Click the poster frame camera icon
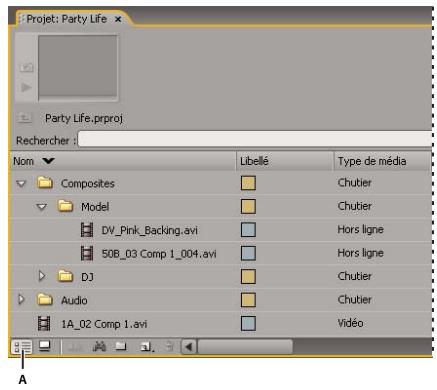This screenshot has height=390, width=437. point(26,68)
